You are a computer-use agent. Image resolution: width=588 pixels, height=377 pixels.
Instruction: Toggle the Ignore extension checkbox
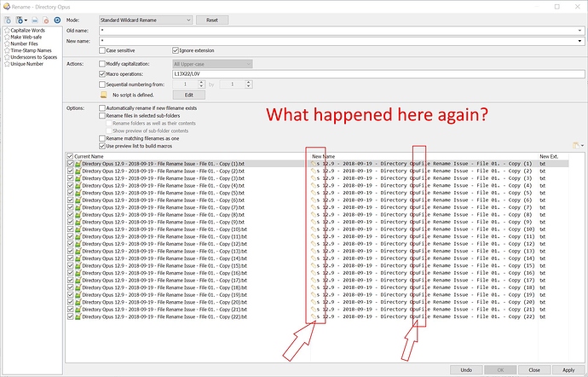tap(176, 50)
